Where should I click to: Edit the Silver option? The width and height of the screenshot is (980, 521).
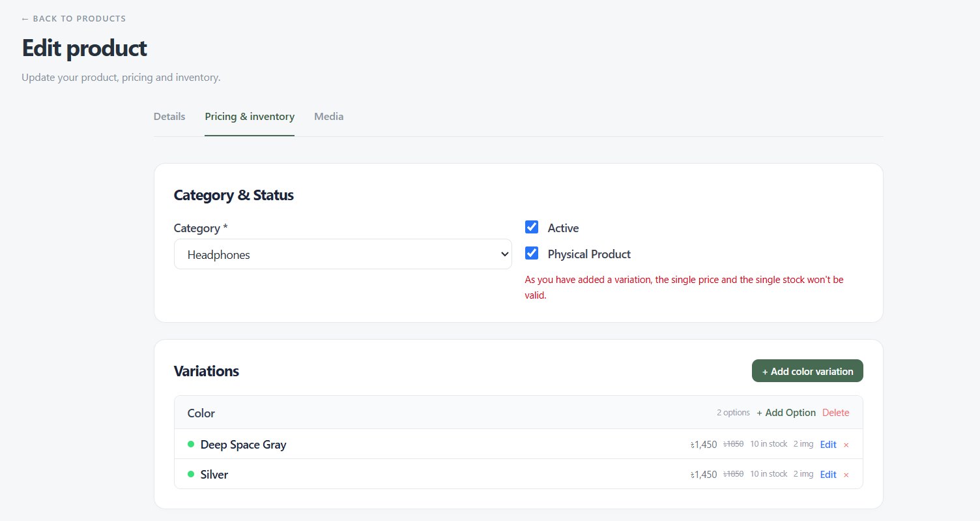(x=828, y=475)
